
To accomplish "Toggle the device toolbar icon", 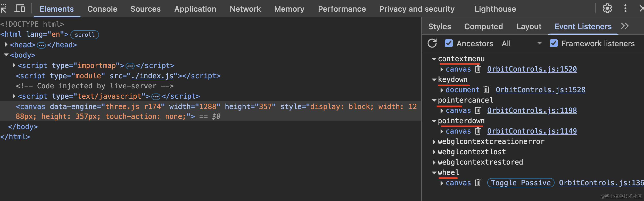I will pos(20,9).
